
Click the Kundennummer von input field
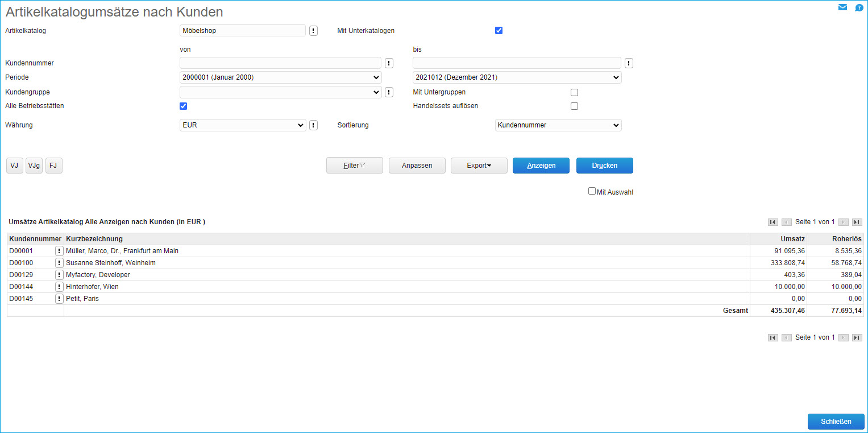(280, 63)
